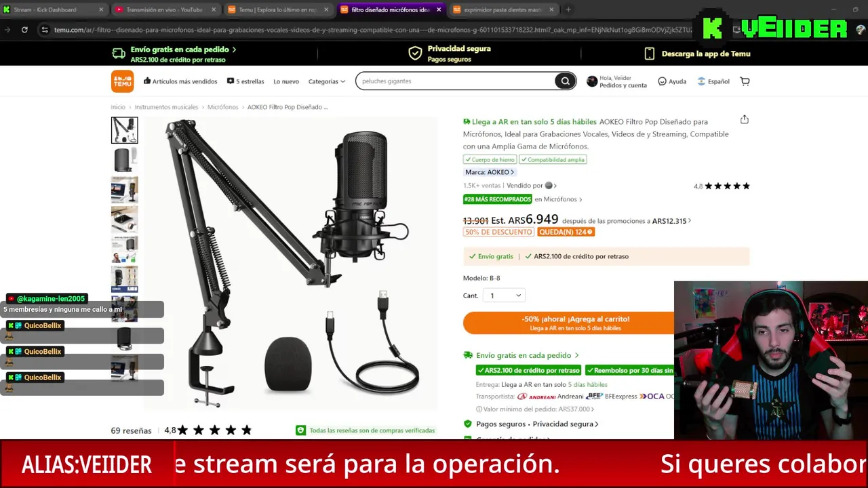Screen dimensions: 868x488
Task: Go to Micrófonos breadcrumb
Action: pyautogui.click(x=223, y=107)
